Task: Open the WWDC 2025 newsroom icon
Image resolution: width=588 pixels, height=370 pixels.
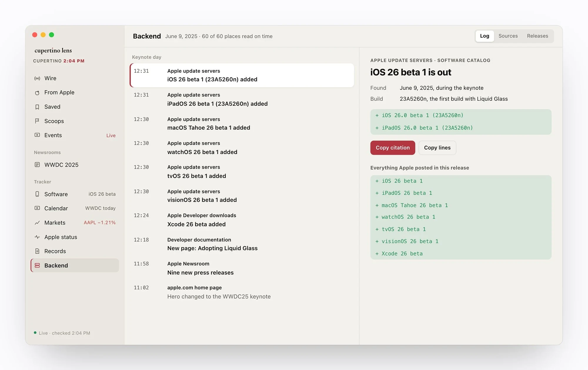Action: [37, 165]
